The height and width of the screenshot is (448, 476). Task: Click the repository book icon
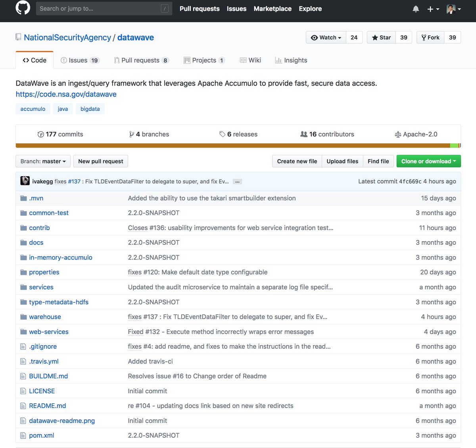pos(18,37)
